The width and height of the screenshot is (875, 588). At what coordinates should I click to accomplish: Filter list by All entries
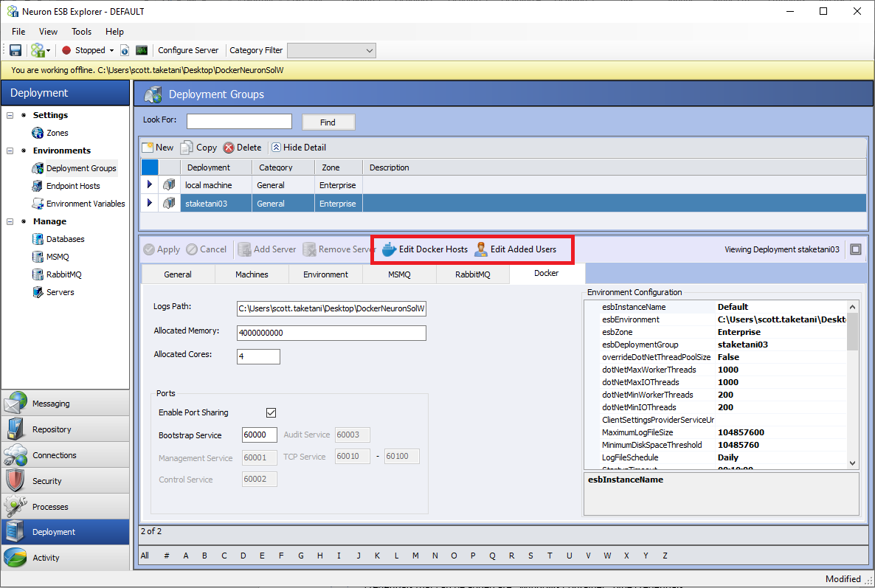[x=145, y=556]
